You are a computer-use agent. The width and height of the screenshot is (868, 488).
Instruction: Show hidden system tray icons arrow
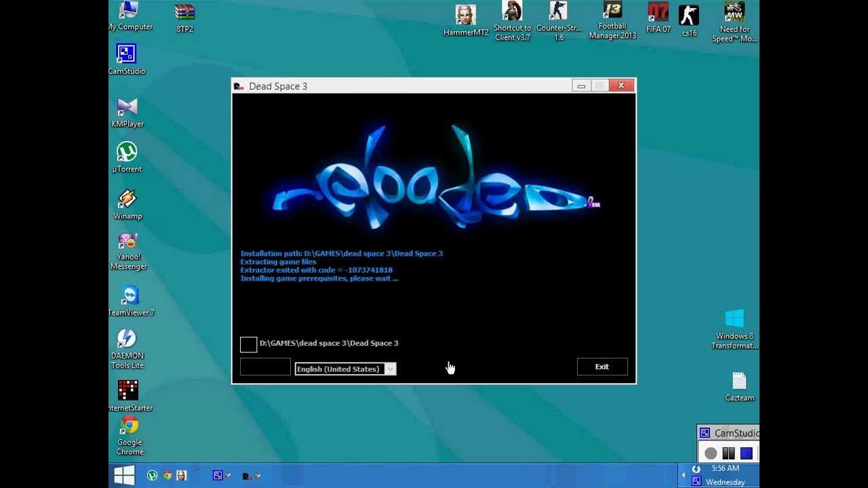(684, 475)
